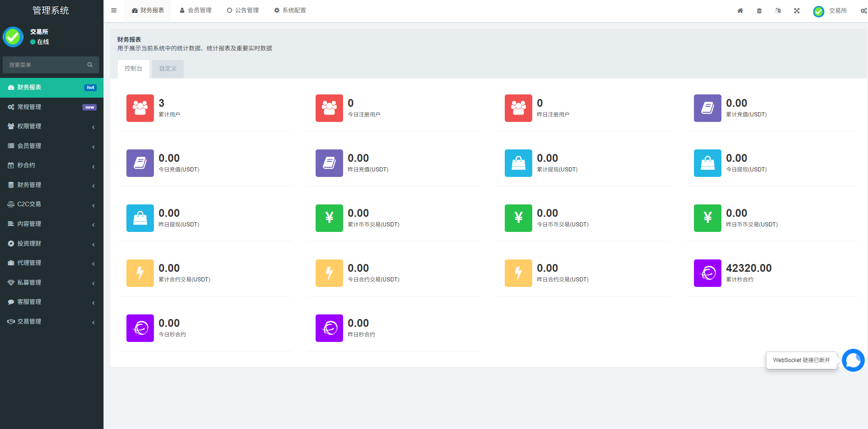Viewport: 868px width, 429px height.
Task: Click the search magnifier icon in sidebar
Action: tap(90, 65)
